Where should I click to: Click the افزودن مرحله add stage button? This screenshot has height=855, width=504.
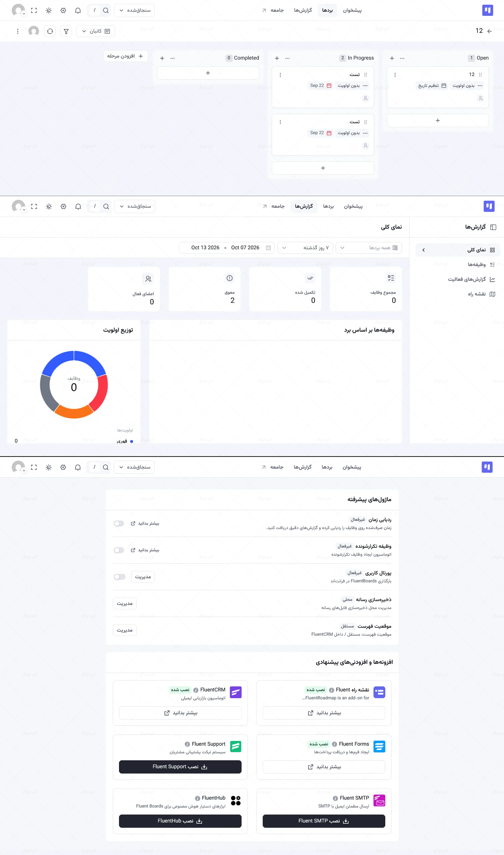[125, 56]
